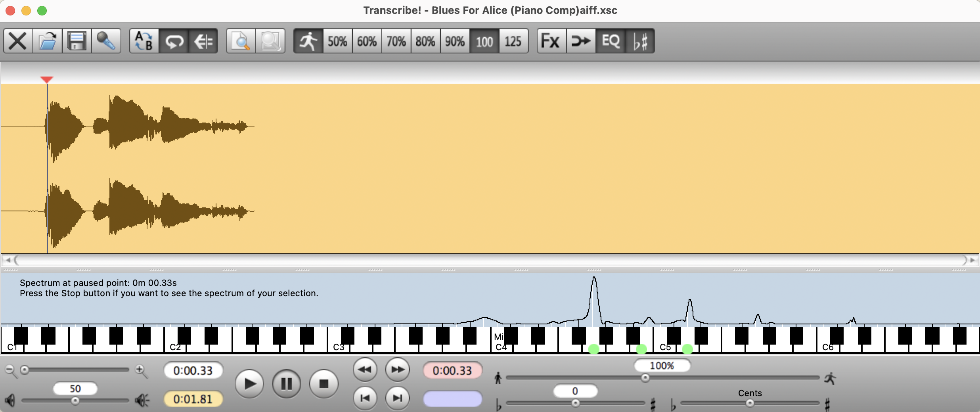Click the Stop button
This screenshot has width=980, height=412.
pyautogui.click(x=324, y=384)
